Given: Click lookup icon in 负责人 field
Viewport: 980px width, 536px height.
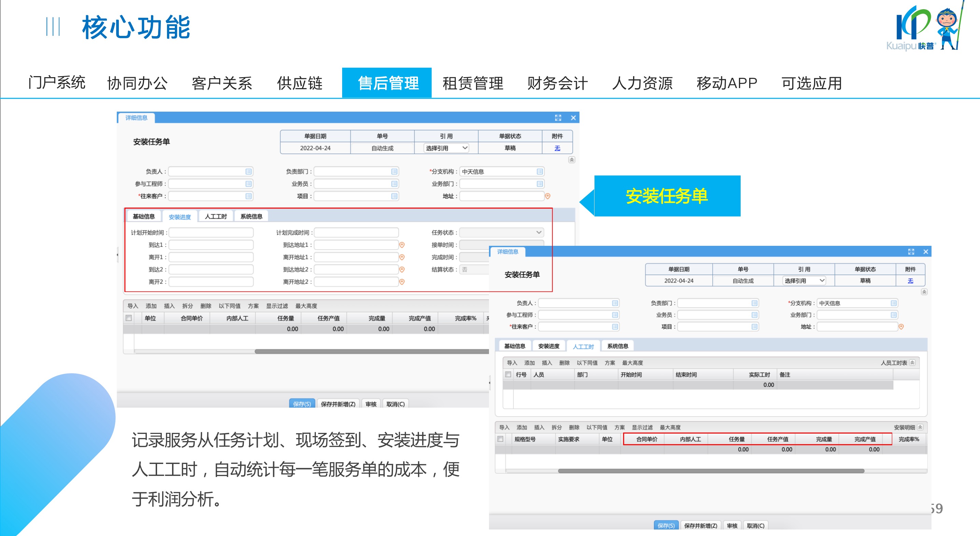Looking at the screenshot, I should 249,172.
